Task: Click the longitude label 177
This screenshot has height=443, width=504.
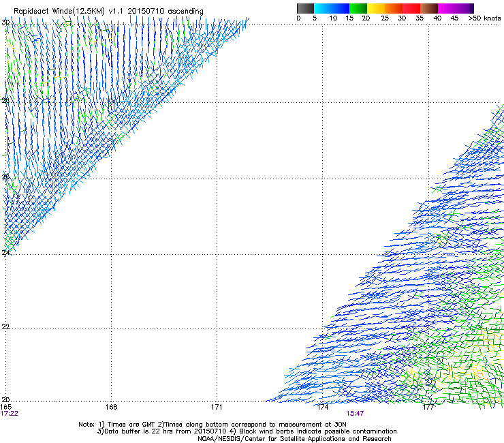Action: pyautogui.click(x=428, y=407)
